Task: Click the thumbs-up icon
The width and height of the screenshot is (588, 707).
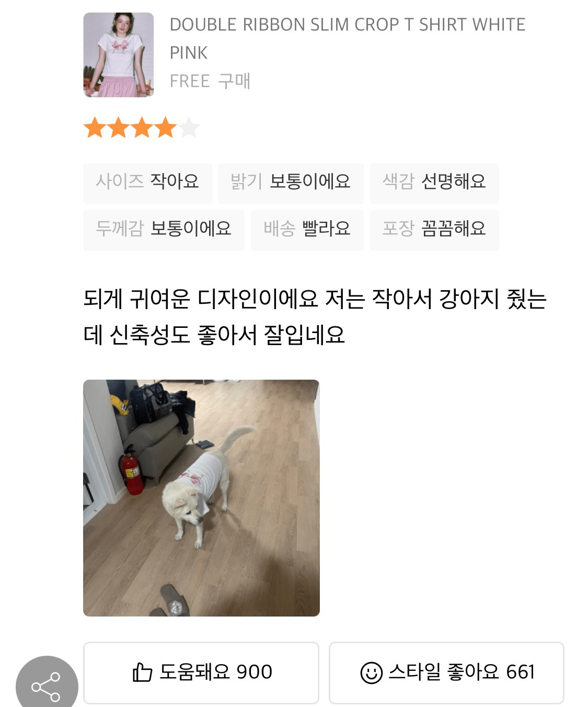Action: pyautogui.click(x=142, y=672)
